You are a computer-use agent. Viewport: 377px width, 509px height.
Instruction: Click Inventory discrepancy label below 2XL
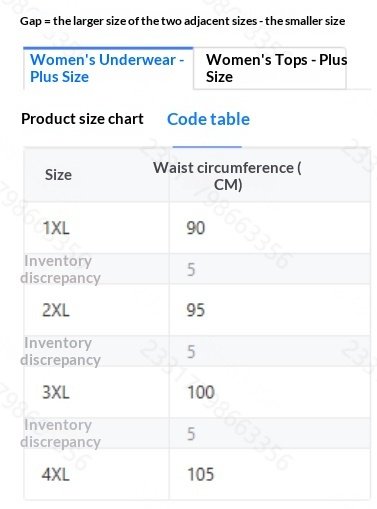tap(60, 351)
